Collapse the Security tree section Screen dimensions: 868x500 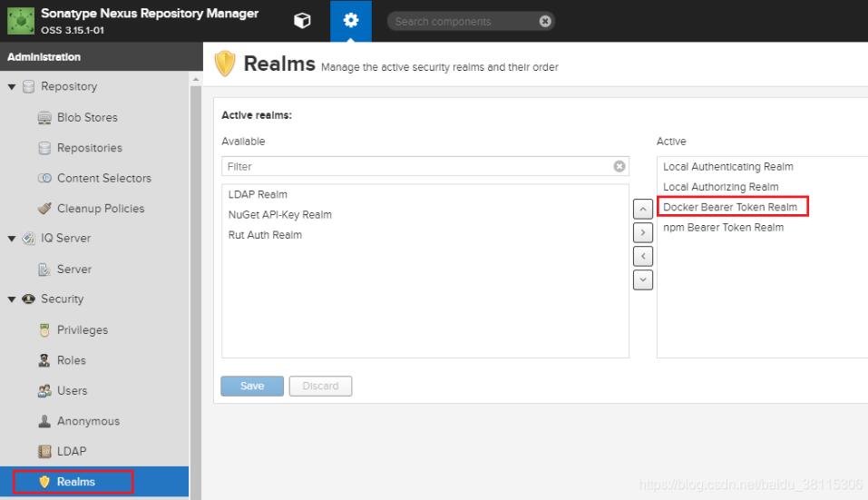click(12, 299)
